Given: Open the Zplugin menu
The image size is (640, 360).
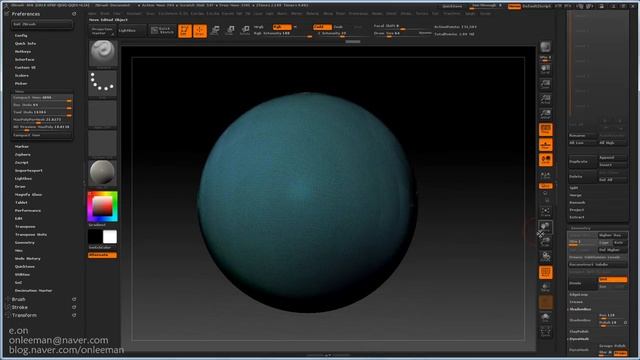Looking at the screenshot, I should point(470,13).
